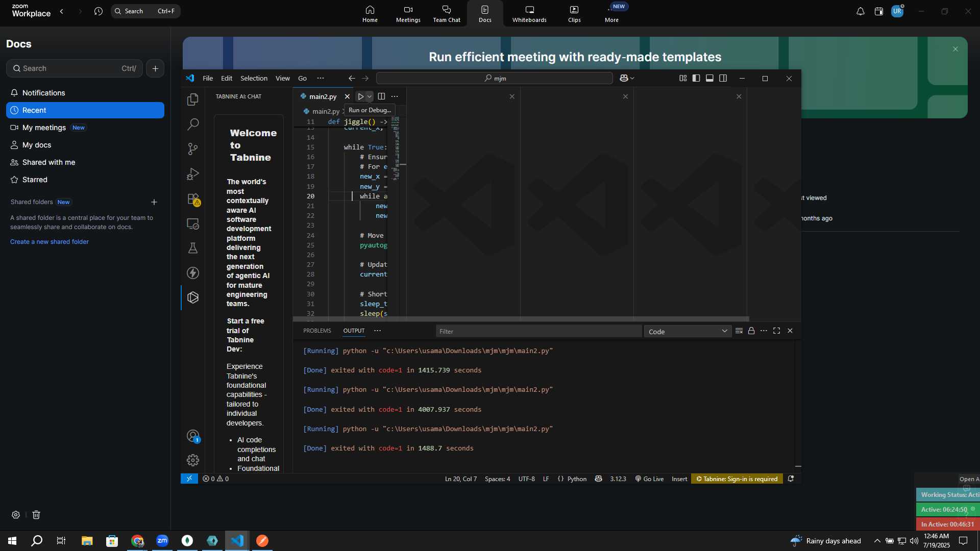Open the remote window indicator in status bar
Image resolution: width=980 pixels, height=551 pixels.
pyautogui.click(x=189, y=479)
